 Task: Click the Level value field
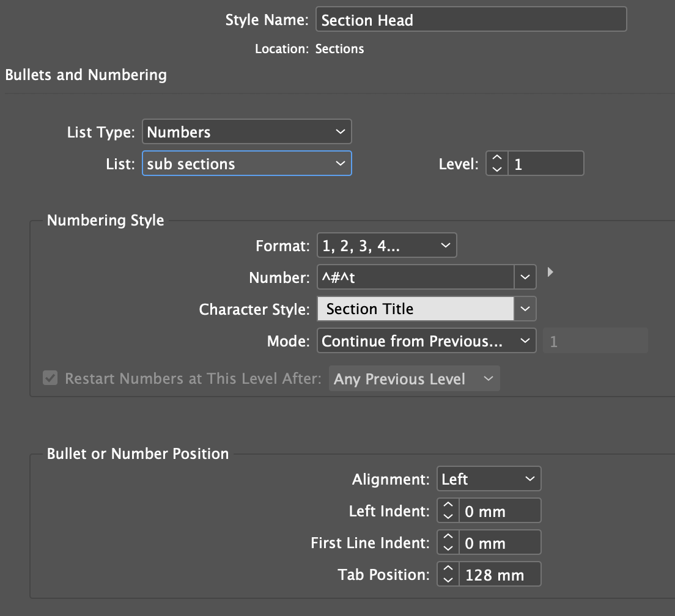545,164
